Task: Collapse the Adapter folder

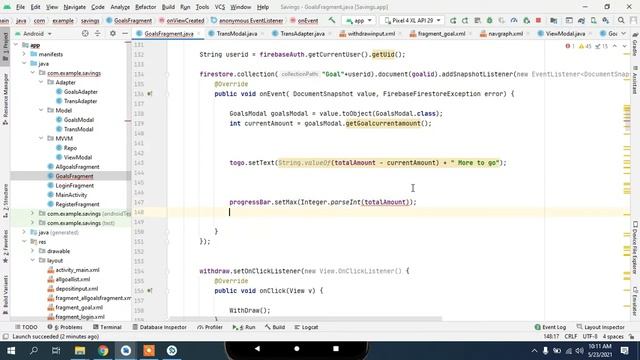Action: coord(41,82)
